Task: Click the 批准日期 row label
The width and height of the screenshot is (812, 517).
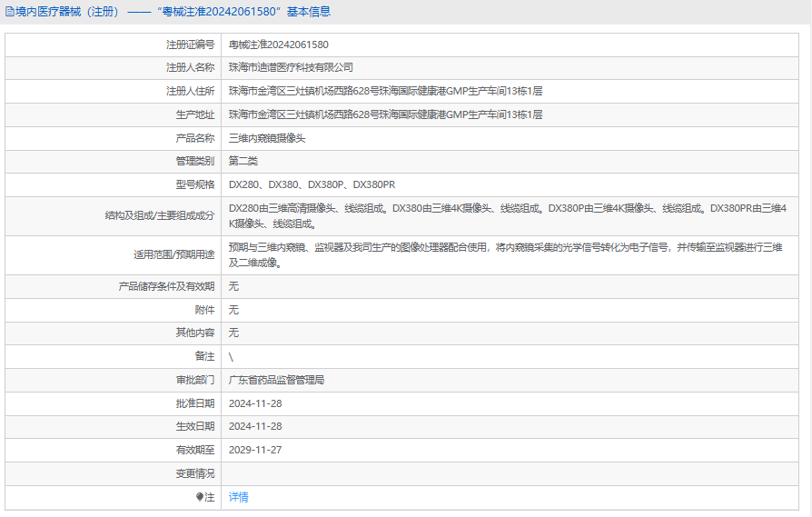Action: pos(194,403)
